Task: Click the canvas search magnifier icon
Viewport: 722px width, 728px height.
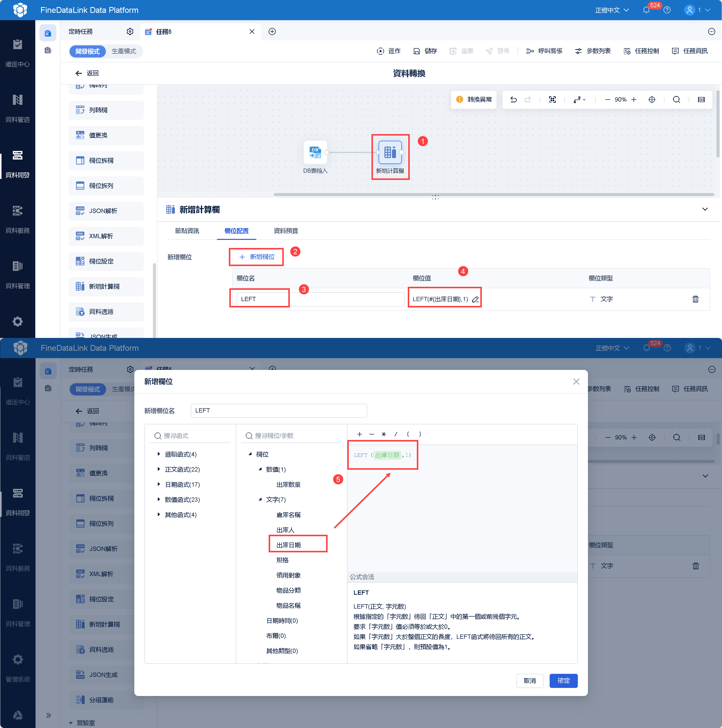Action: (676, 100)
